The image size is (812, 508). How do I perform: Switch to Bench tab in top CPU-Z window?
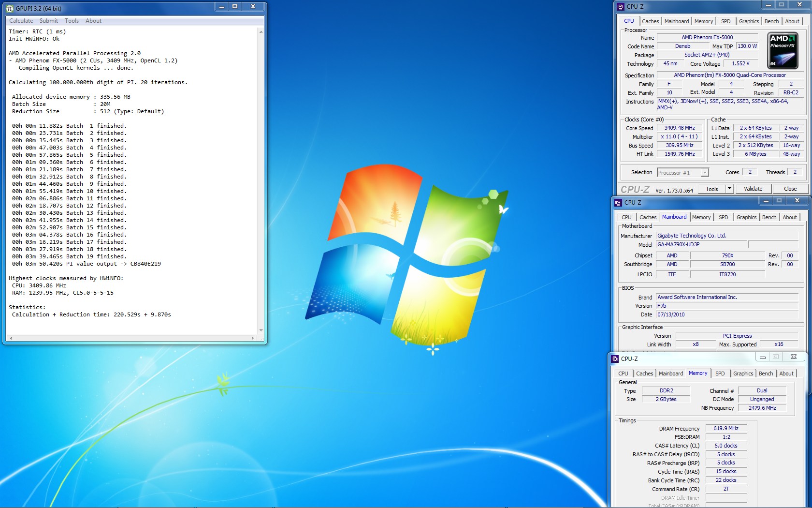[771, 21]
